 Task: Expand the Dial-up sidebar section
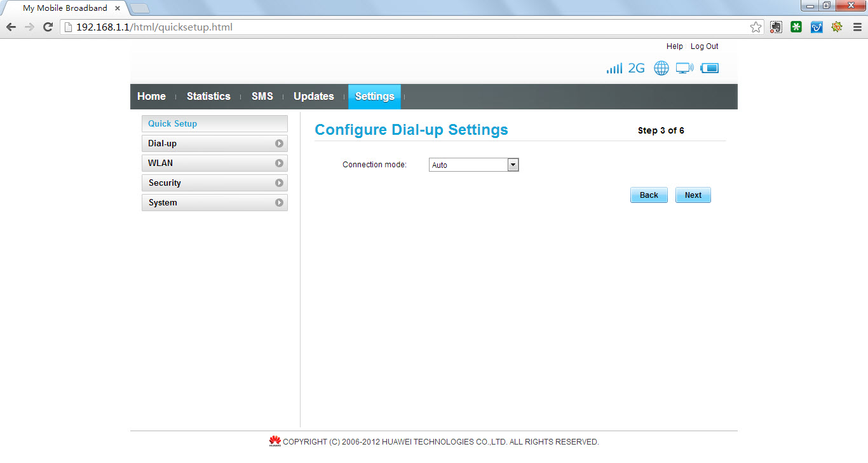point(215,144)
